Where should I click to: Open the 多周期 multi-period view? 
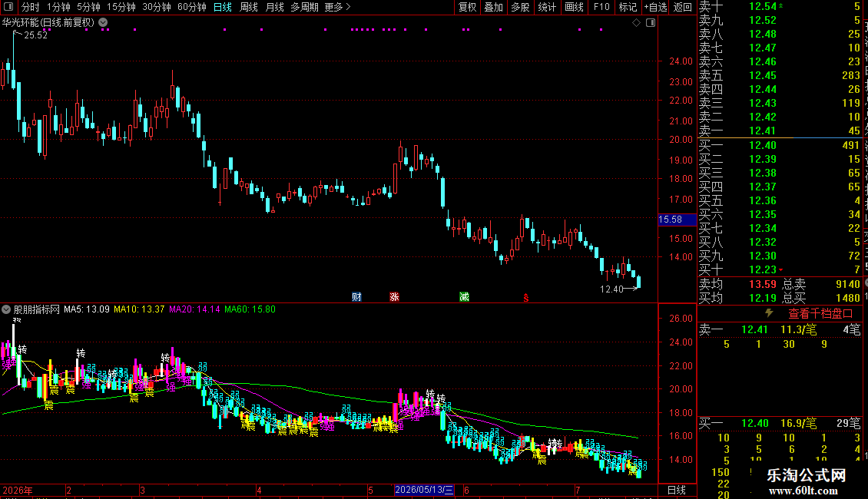[x=304, y=7]
